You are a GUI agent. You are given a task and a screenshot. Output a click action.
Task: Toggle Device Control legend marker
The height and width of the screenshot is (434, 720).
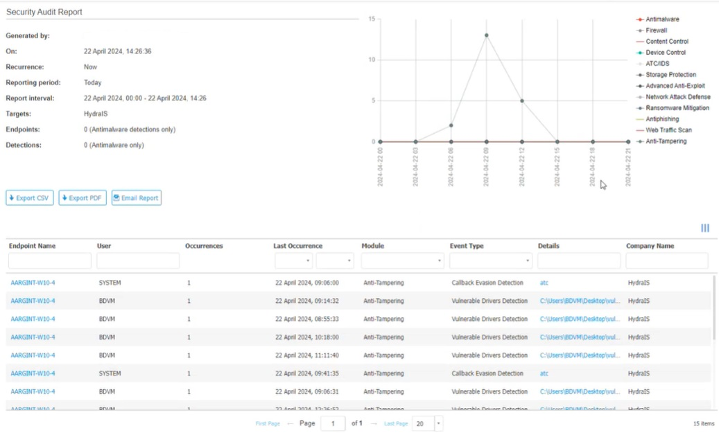point(640,52)
